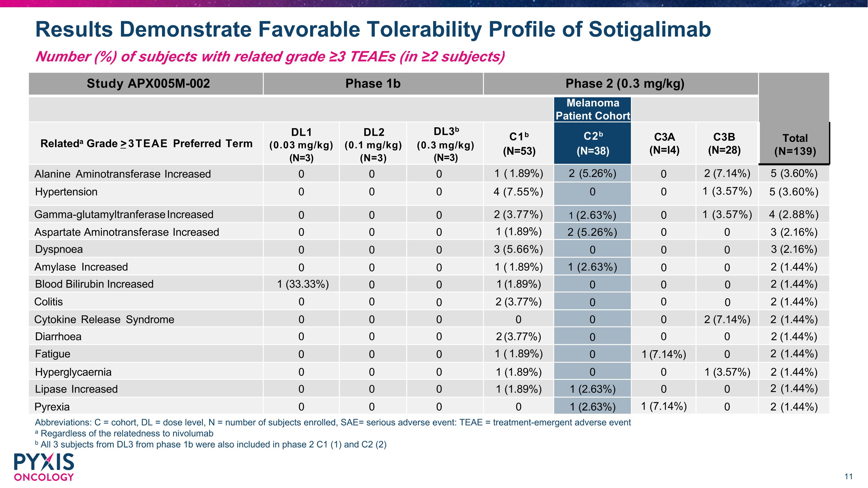Viewport: 868px width, 488px height.
Task: Click the Phase 1b header cell
Action: (373, 84)
